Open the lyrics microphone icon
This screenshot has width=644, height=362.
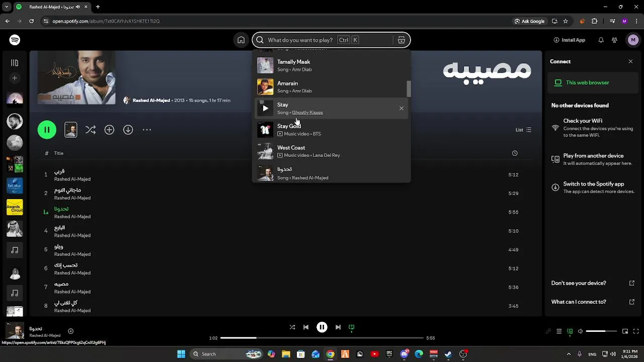[548, 331]
